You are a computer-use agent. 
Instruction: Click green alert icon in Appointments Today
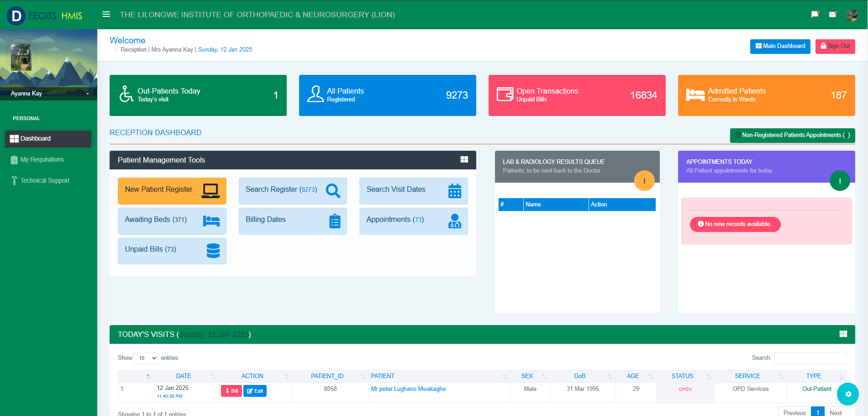[839, 181]
